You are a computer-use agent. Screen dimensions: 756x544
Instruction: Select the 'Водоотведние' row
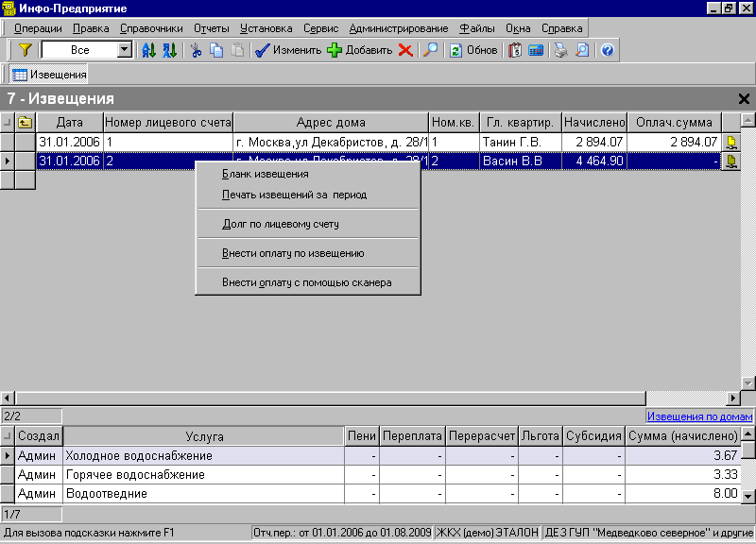(370, 494)
